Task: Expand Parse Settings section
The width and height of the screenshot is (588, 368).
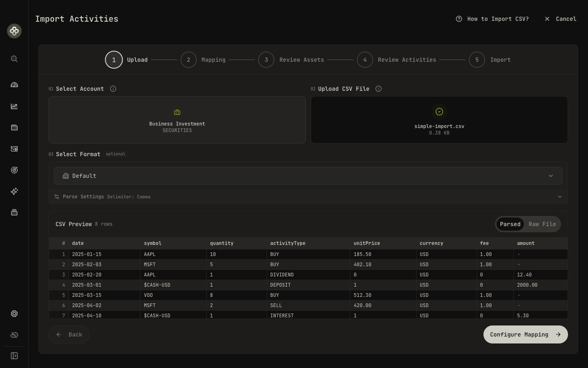Action: 308,197
